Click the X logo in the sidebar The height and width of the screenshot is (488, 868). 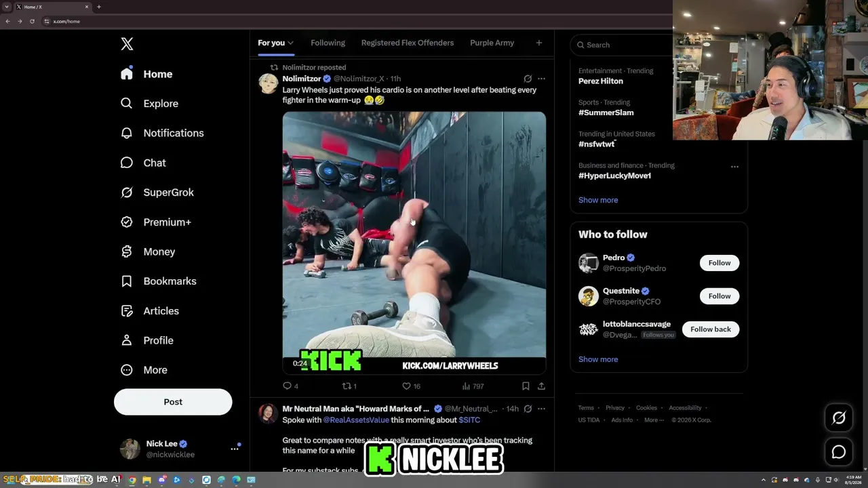point(127,44)
